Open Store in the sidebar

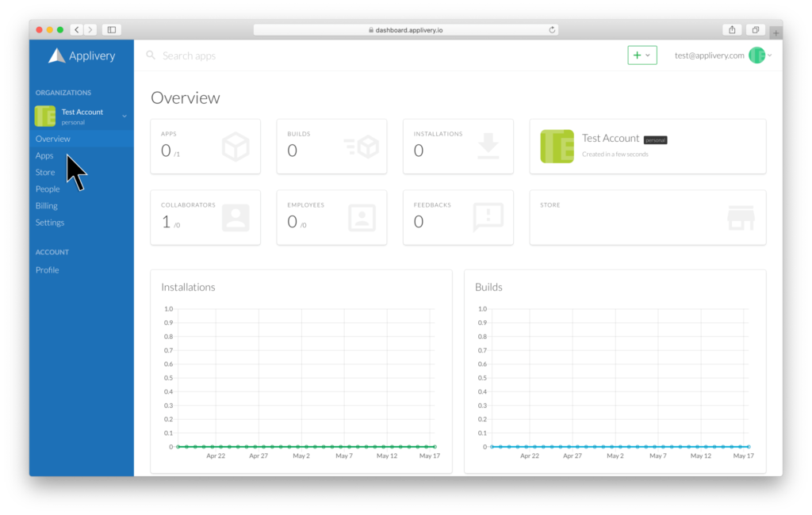tap(45, 173)
